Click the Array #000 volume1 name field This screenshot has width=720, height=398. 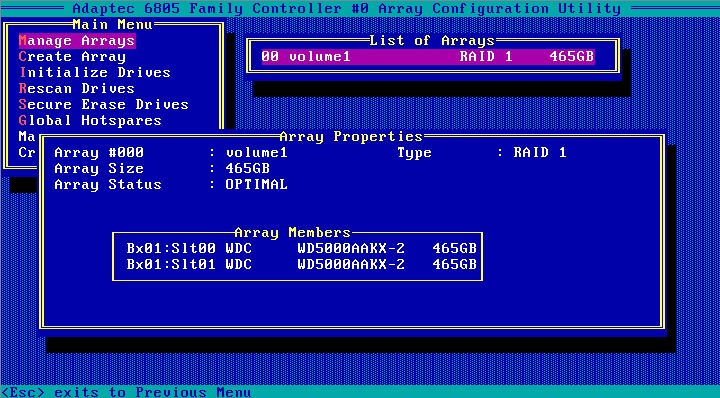click(171, 153)
